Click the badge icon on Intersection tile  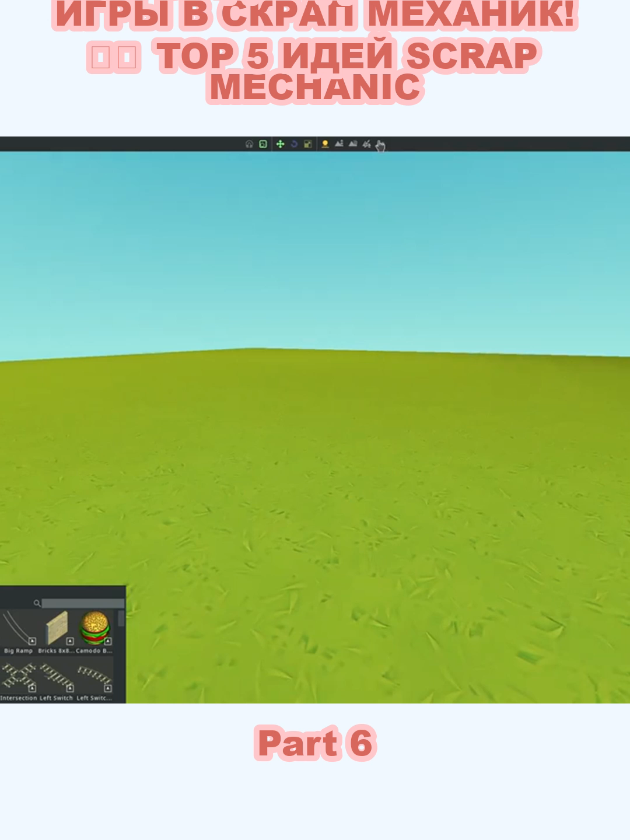click(x=32, y=688)
